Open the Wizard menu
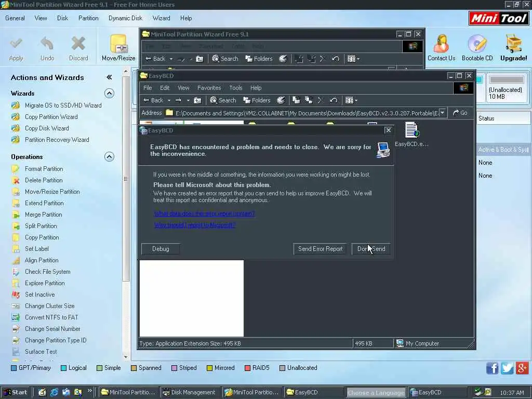Image resolution: width=532 pixels, height=399 pixels. 161,18
